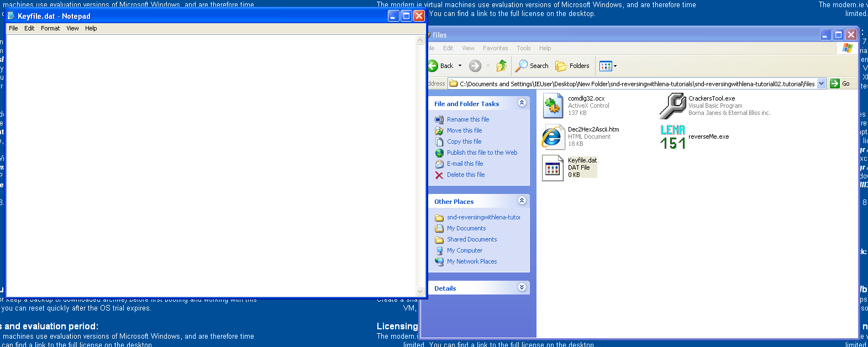Click the My Documents folder icon
The width and height of the screenshot is (868, 347).
(x=439, y=229)
